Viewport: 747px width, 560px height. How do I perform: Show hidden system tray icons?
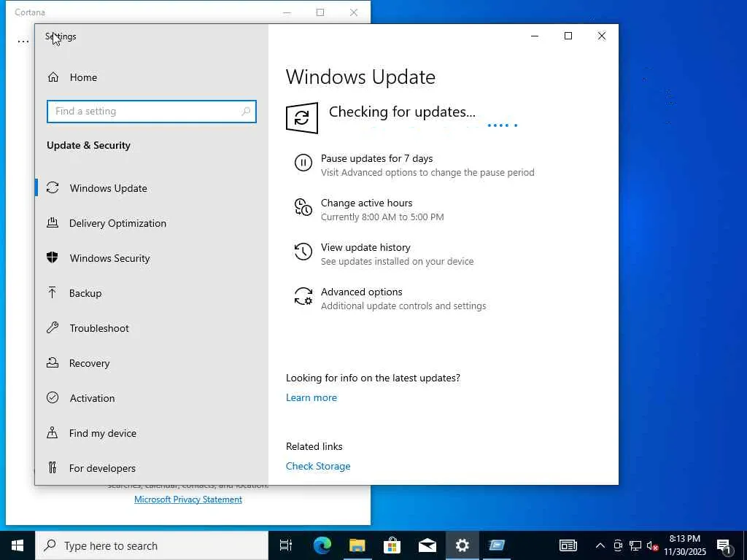click(600, 545)
